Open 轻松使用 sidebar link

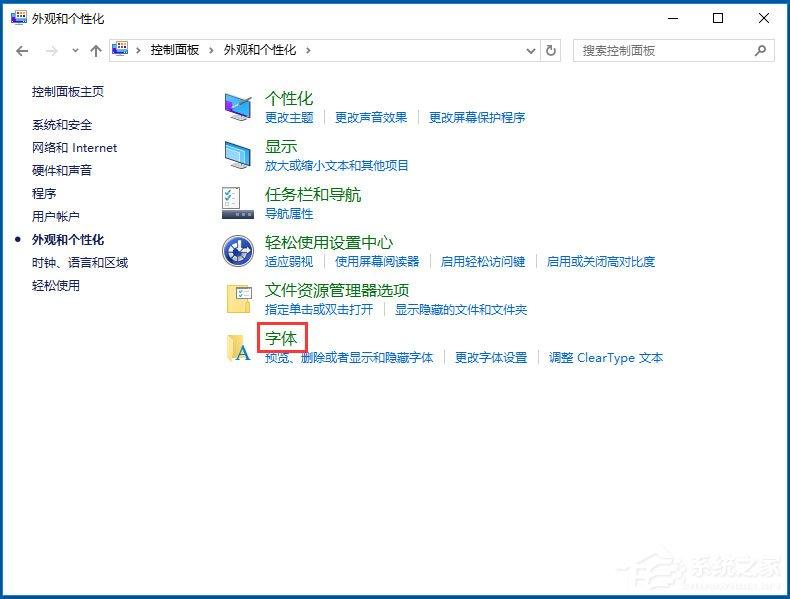(x=55, y=286)
